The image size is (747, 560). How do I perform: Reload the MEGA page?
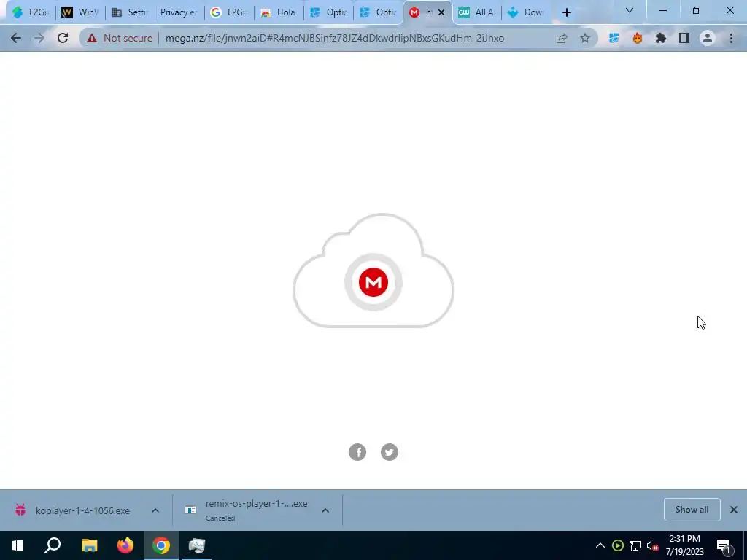(63, 38)
